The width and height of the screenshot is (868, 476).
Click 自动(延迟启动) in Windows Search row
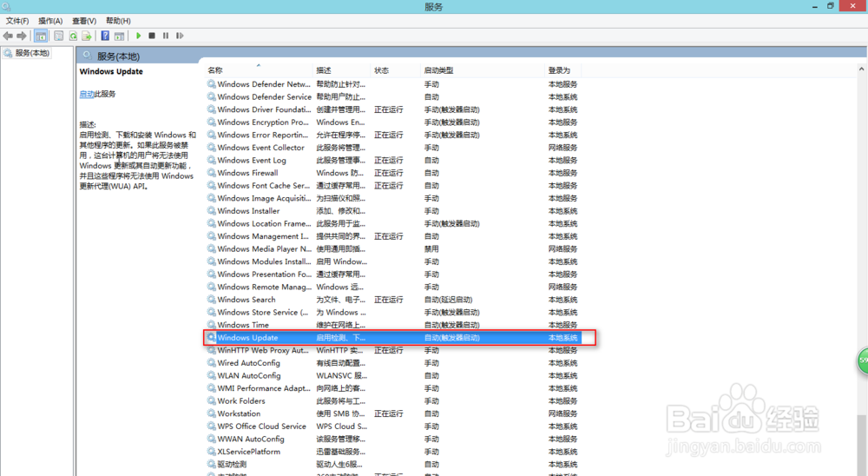click(x=448, y=300)
